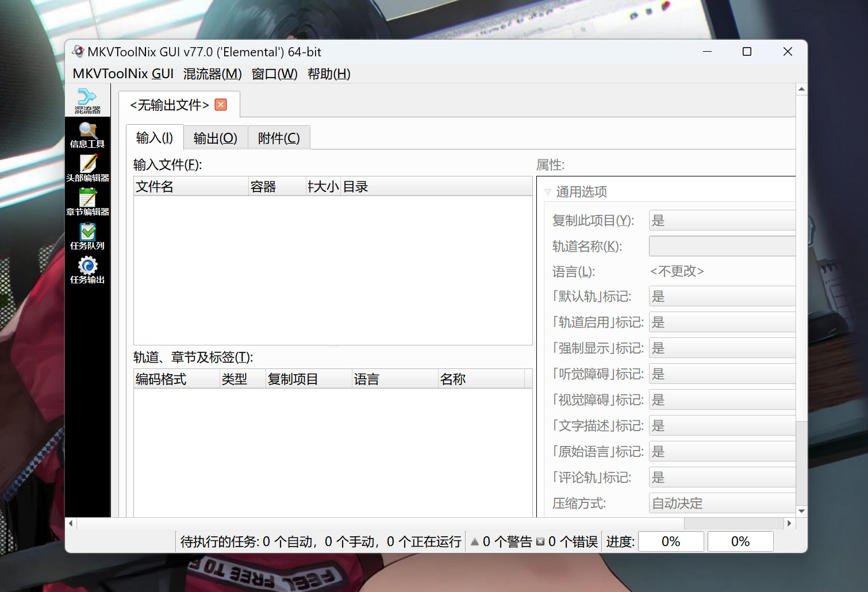This screenshot has height=592, width=868.
Task: Open the 任务队列 job queue
Action: (x=87, y=237)
